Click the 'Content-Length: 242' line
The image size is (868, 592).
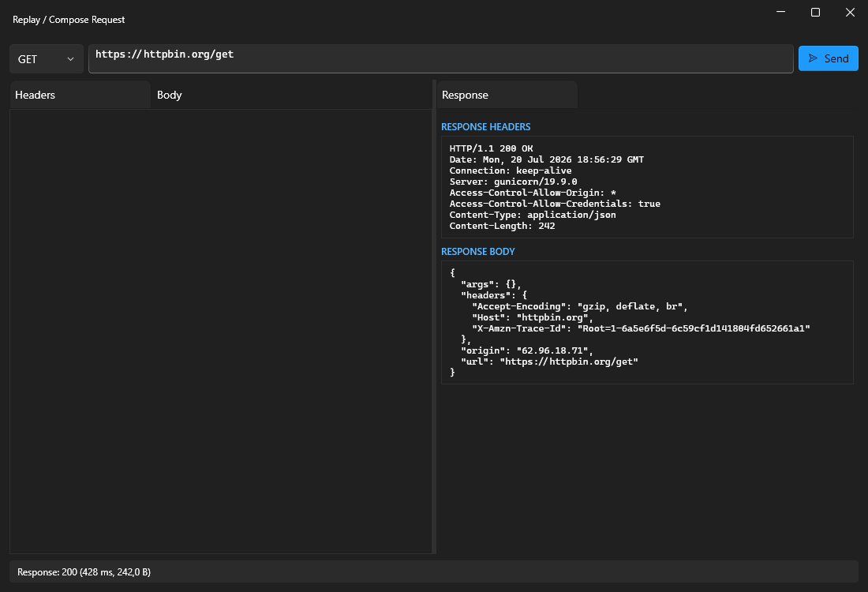502,226
